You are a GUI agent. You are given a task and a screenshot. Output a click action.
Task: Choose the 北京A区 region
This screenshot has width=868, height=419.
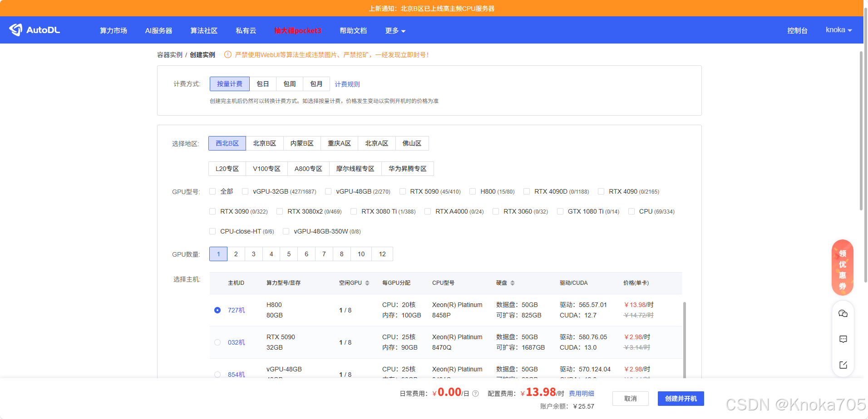click(x=377, y=143)
